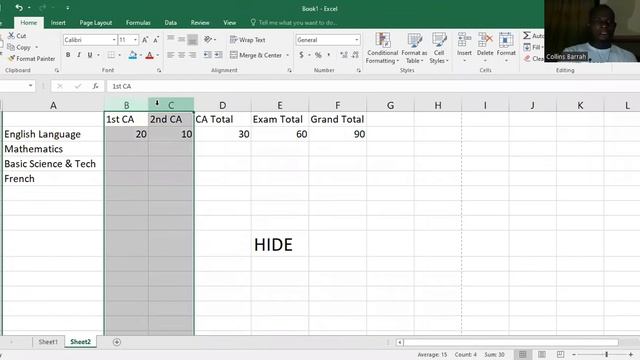
Task: Click the Increase Decimal icon
Action: (x=344, y=55)
